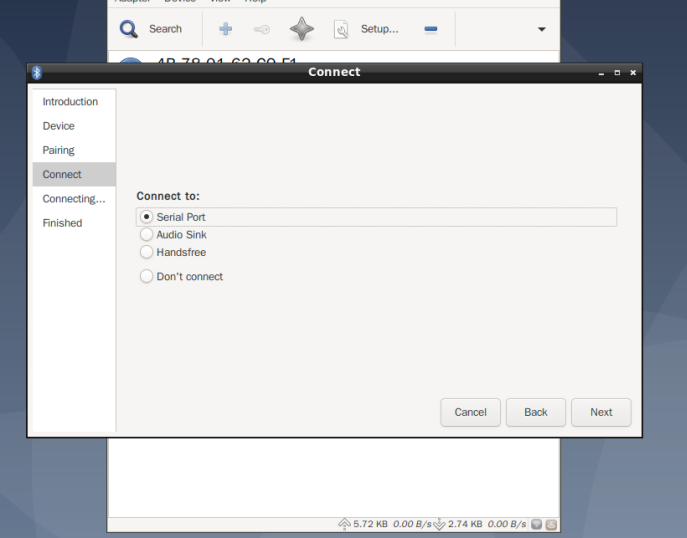687x538 pixels.
Task: Expand the toolbar overflow dropdown arrow
Action: pos(542,29)
